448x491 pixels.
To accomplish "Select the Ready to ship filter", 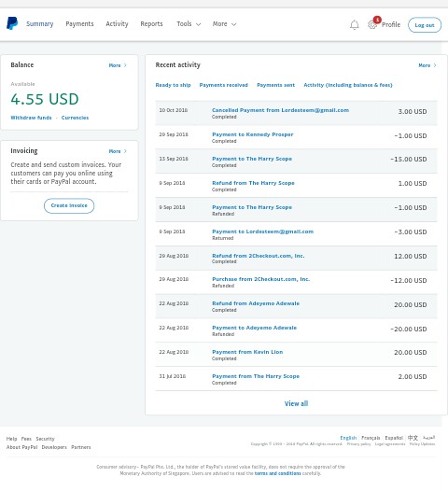I will pos(173,85).
